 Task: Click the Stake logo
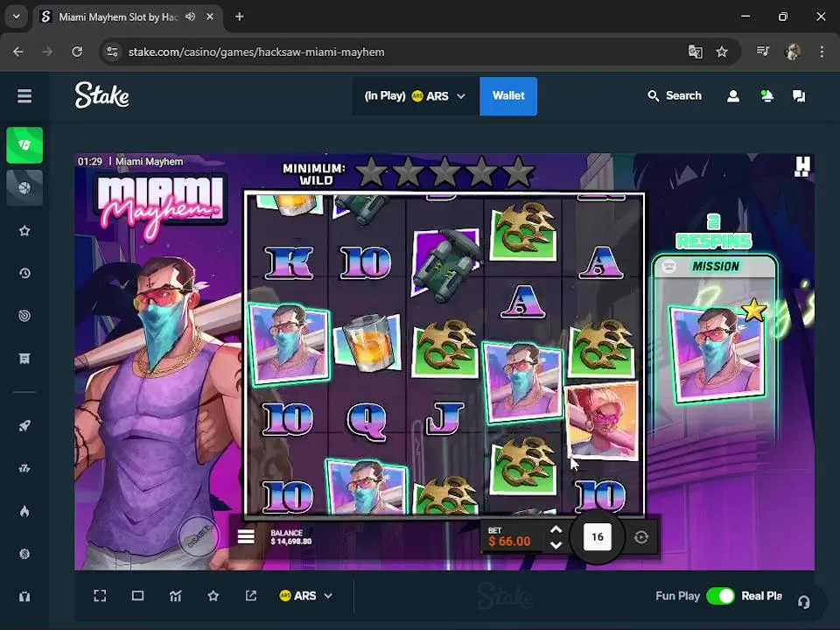(x=101, y=95)
